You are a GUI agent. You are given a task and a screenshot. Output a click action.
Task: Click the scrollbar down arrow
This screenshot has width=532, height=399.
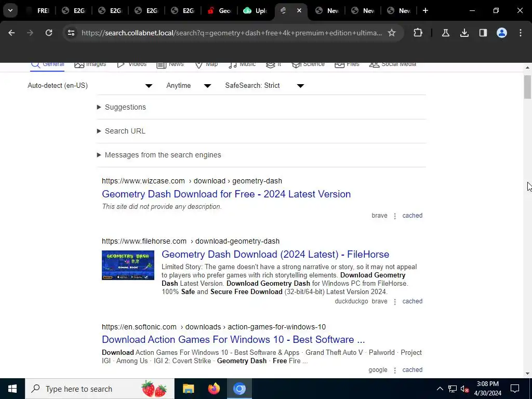coord(527,374)
